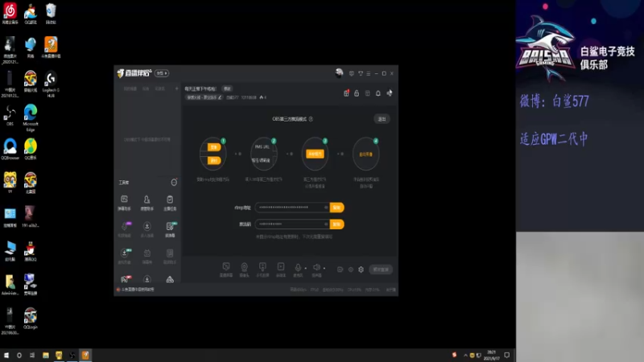The width and height of the screenshot is (644, 362).
Task: Add a camera source from the bottom toolbar
Action: (244, 269)
